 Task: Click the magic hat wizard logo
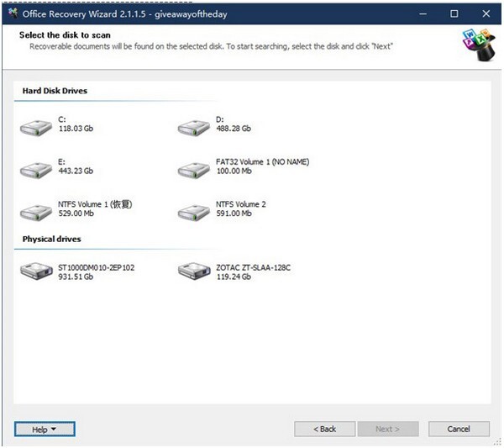point(479,45)
